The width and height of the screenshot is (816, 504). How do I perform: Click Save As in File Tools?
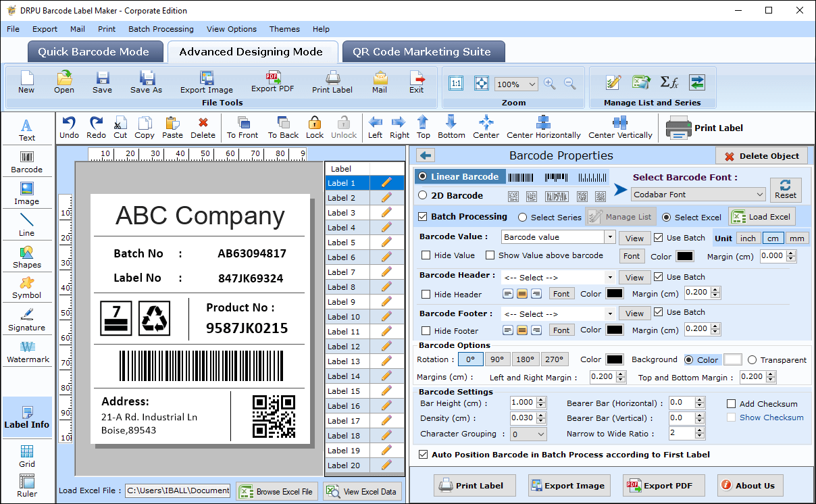[147, 78]
